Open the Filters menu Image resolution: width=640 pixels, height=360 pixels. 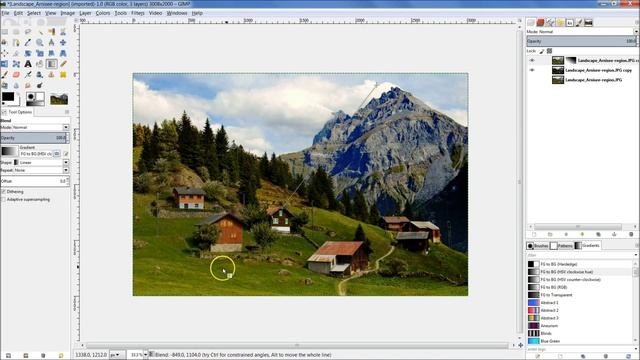click(x=138, y=13)
